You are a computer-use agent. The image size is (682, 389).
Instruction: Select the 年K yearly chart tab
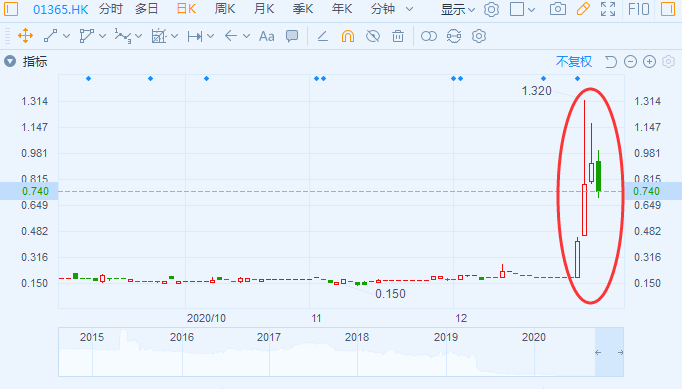pos(342,9)
